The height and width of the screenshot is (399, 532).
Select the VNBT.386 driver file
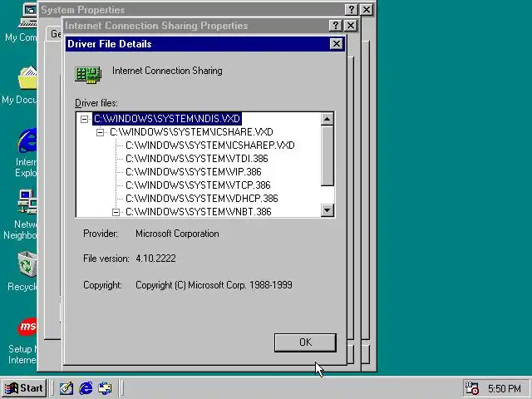tap(199, 212)
